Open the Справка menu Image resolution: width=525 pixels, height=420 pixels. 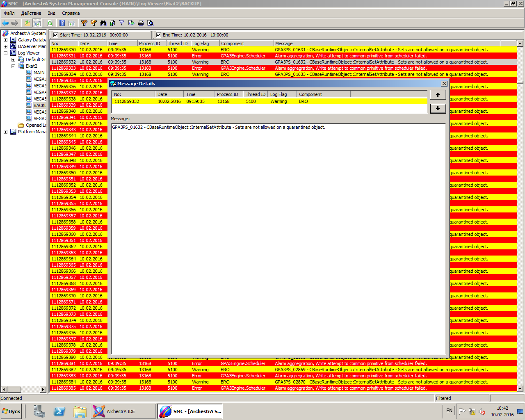pos(71,13)
